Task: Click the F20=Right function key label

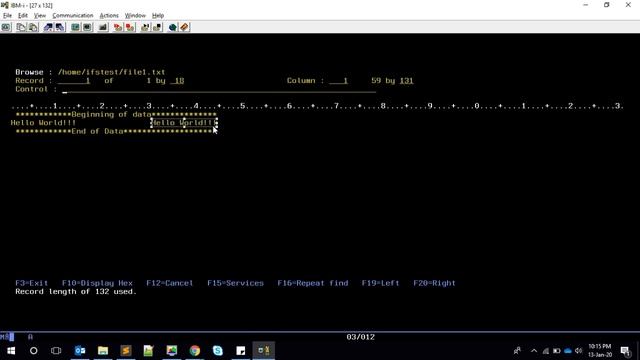Action: (434, 283)
